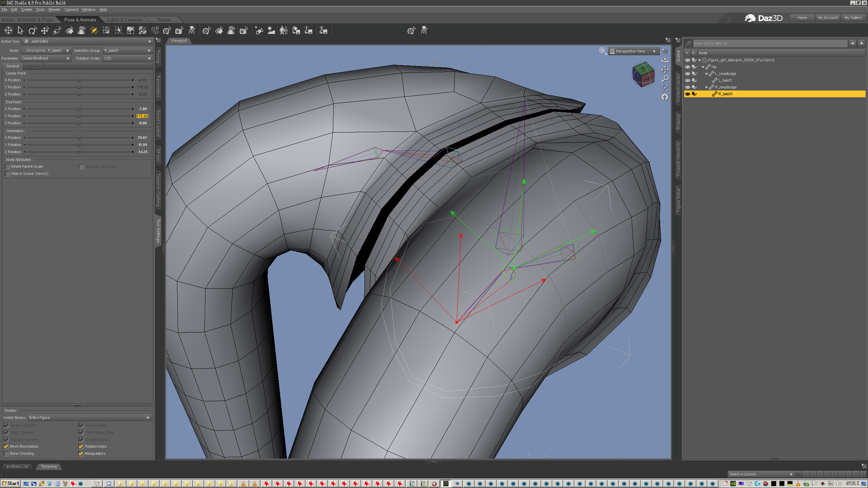This screenshot has width=868, height=488.
Task: Select the Scale tool
Action: click(57, 31)
